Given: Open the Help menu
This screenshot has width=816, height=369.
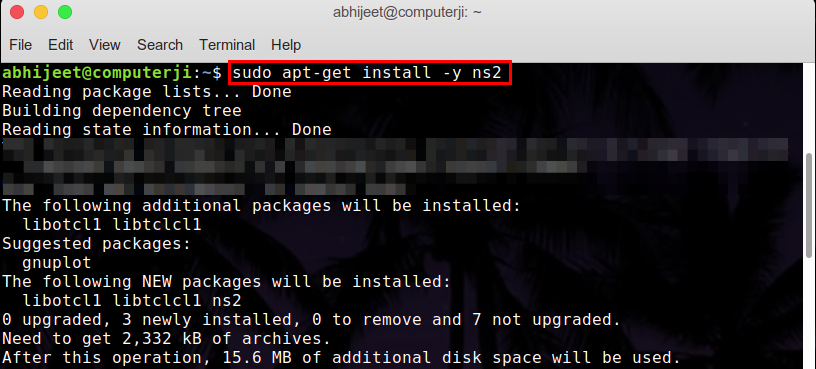Looking at the screenshot, I should (x=286, y=45).
